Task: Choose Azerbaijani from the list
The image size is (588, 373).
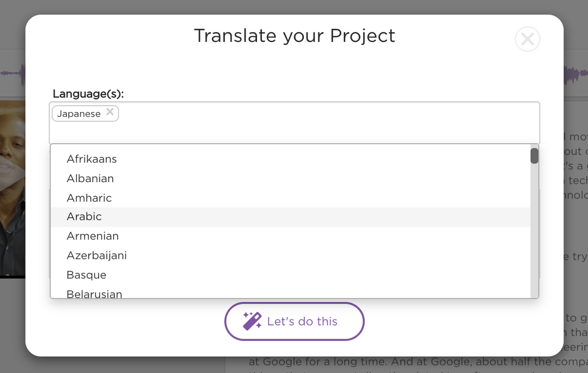Action: 97,255
